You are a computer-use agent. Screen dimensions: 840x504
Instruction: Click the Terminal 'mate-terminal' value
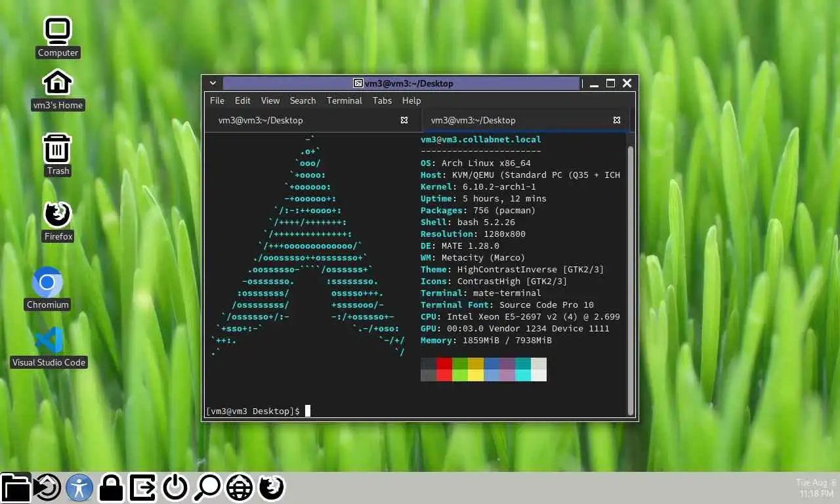507,293
